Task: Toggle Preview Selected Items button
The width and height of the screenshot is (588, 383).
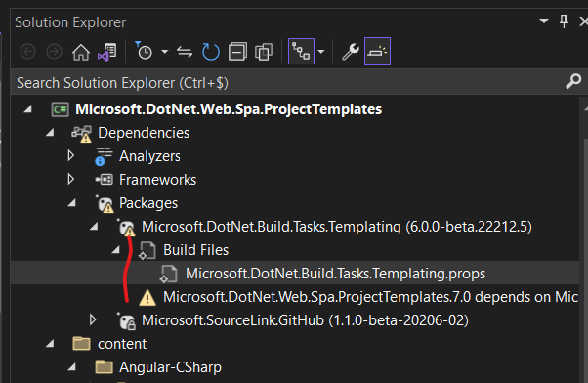Action: pos(377,52)
